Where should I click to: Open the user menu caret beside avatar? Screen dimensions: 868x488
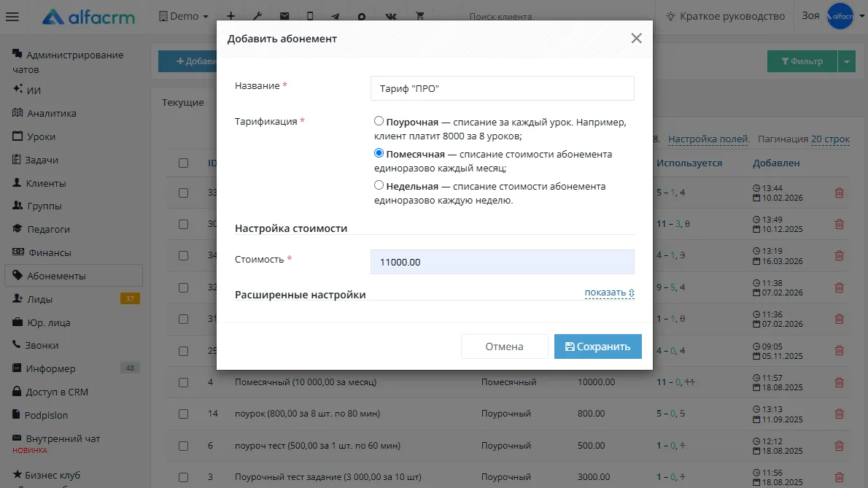click(861, 17)
